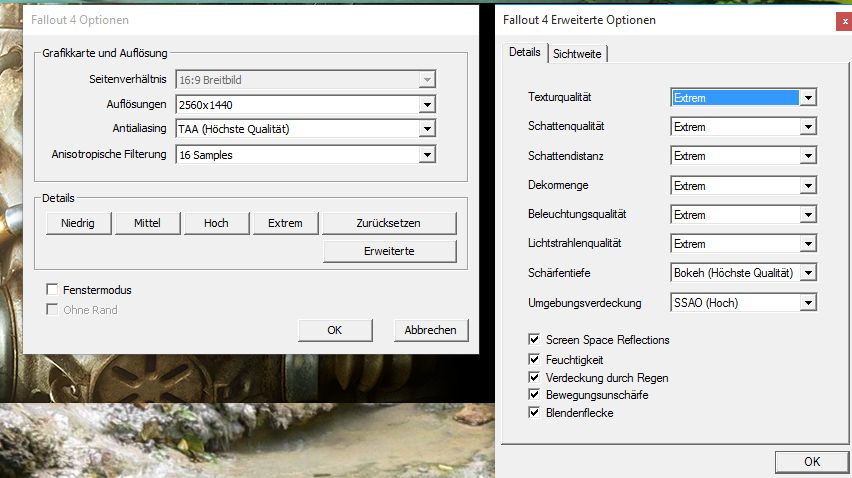Open the Schärfentiefe Bokeh dropdown
Viewport: 852px width, 478px height.
point(743,273)
